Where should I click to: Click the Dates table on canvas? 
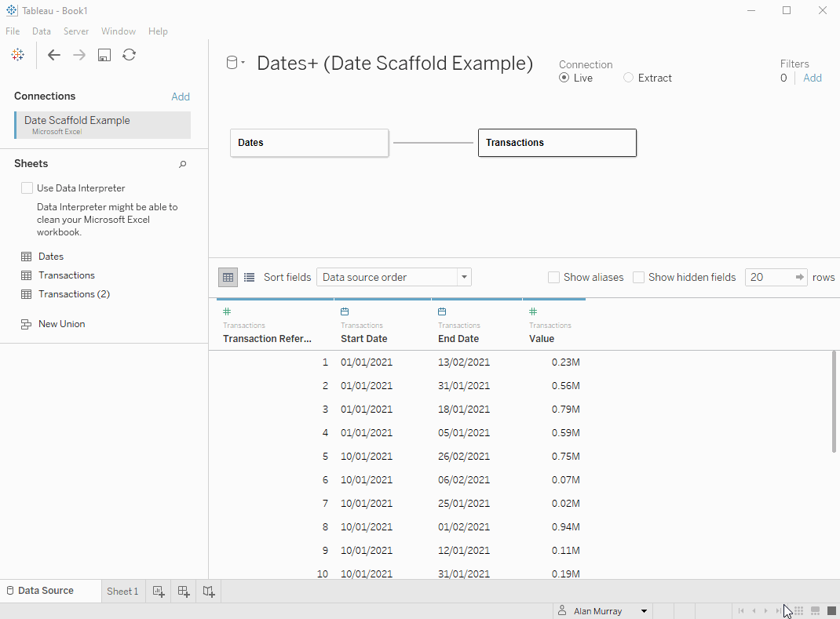(309, 143)
